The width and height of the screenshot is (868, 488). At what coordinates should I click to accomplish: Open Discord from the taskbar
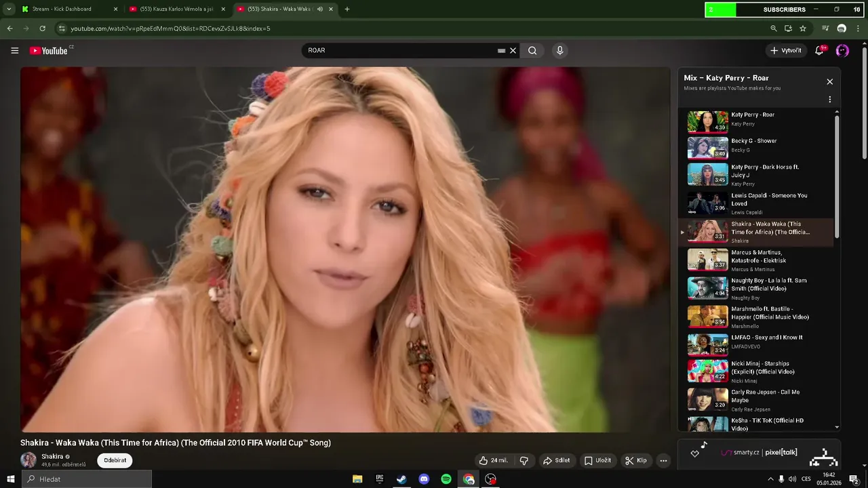coord(424,479)
